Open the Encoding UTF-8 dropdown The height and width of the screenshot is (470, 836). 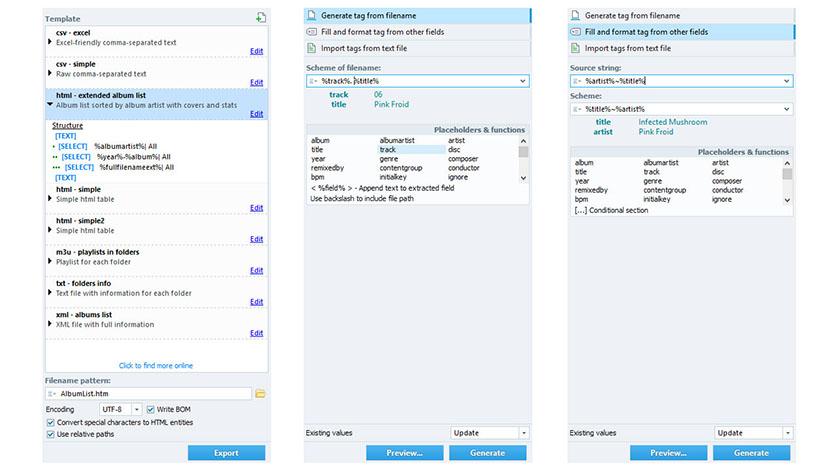pyautogui.click(x=136, y=409)
